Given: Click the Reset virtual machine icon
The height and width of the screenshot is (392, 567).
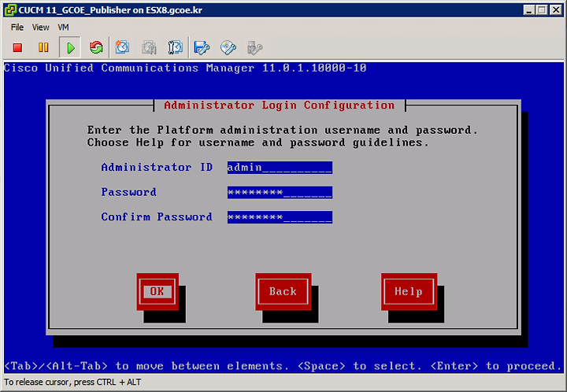Looking at the screenshot, I should pos(96,47).
